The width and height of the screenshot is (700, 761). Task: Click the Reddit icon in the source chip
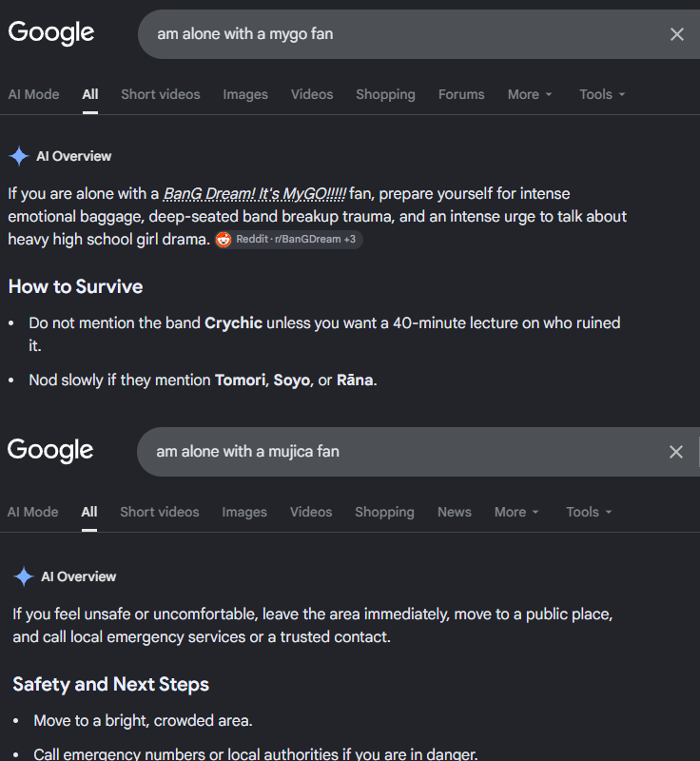(224, 240)
